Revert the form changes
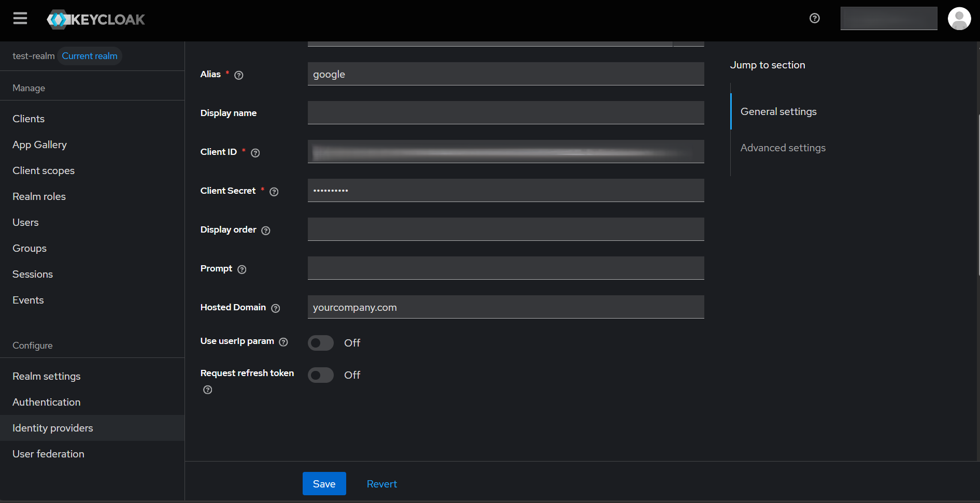The image size is (980, 503). tap(382, 484)
